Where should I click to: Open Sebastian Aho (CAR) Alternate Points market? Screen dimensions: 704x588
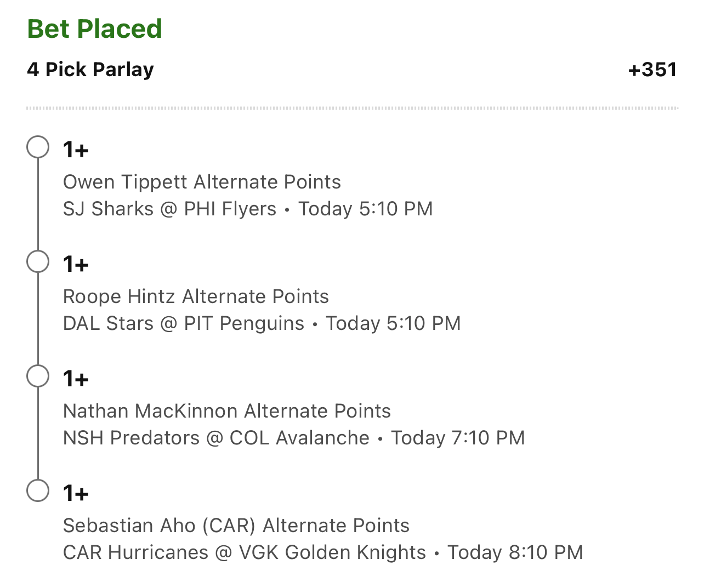point(236,526)
